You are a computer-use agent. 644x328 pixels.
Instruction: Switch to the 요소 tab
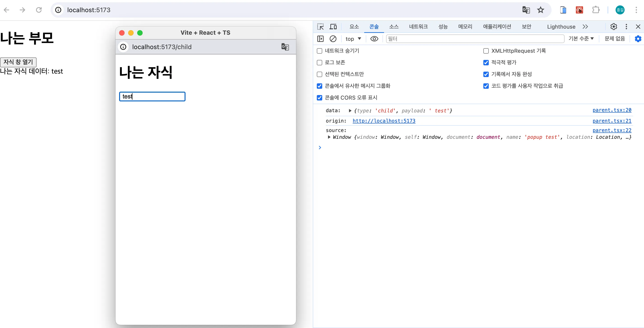[x=354, y=27]
